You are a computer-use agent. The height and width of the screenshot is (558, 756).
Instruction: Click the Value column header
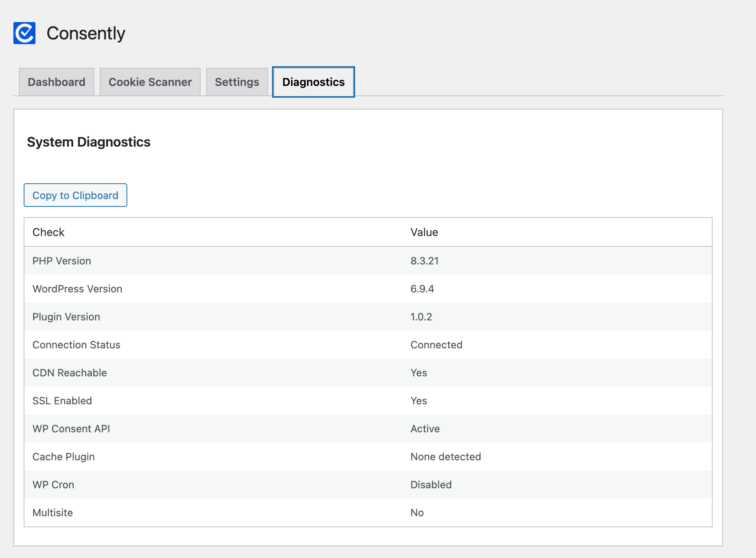pyautogui.click(x=424, y=232)
